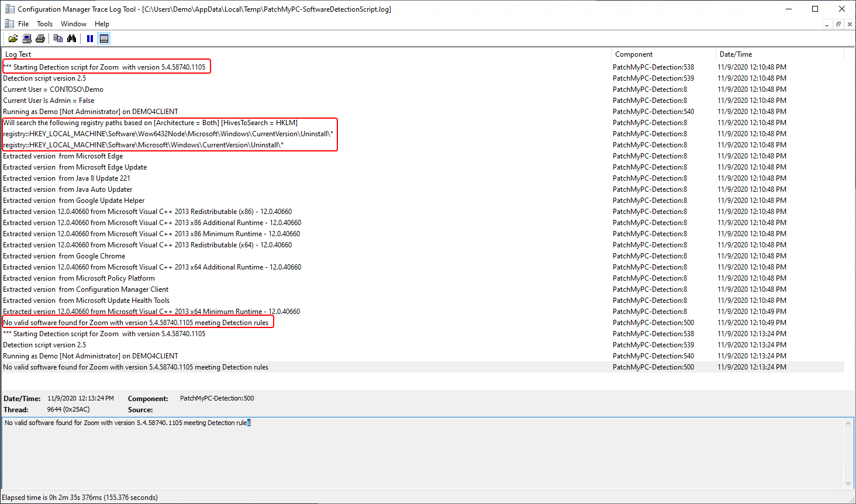
Task: Select row 'Detection script version 2.5' at 12:10:48
Action: pos(423,78)
